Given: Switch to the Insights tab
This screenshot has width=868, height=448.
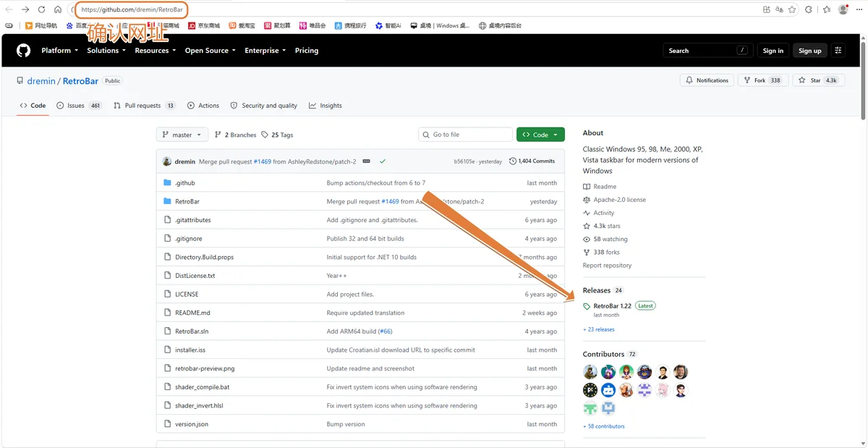Looking at the screenshot, I should click(325, 106).
